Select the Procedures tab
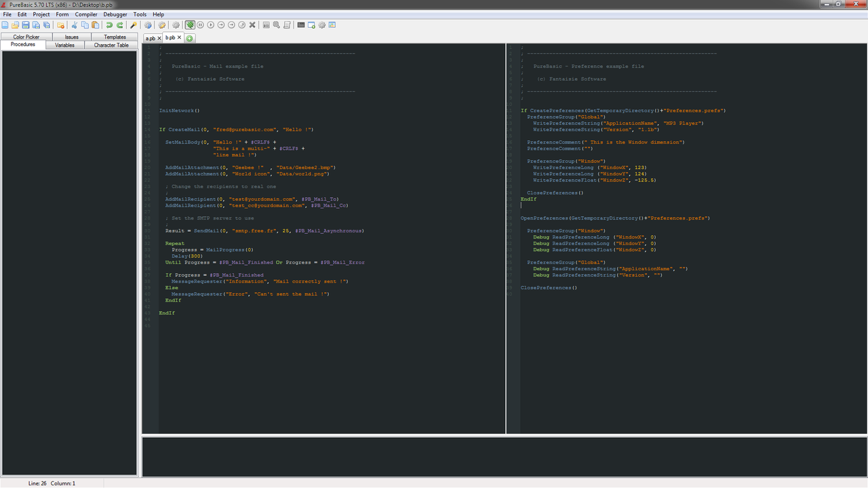Image resolution: width=868 pixels, height=488 pixels. pyautogui.click(x=23, y=45)
